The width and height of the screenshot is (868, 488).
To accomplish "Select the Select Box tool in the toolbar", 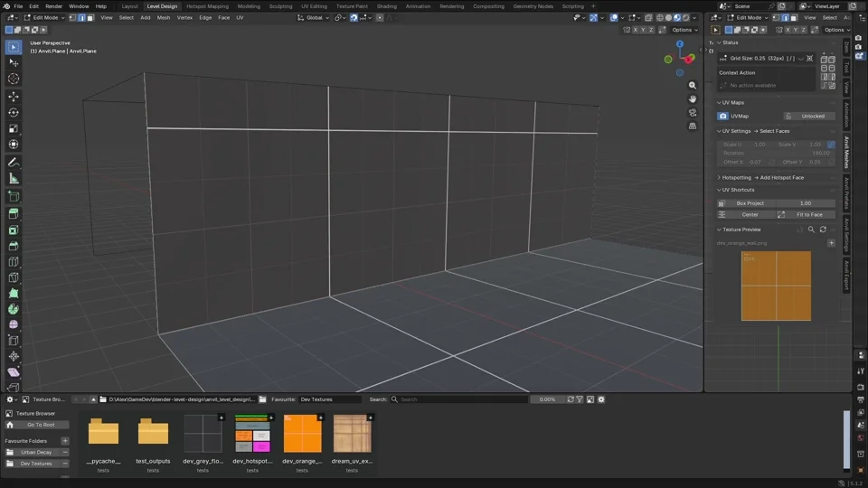I will pyautogui.click(x=14, y=47).
